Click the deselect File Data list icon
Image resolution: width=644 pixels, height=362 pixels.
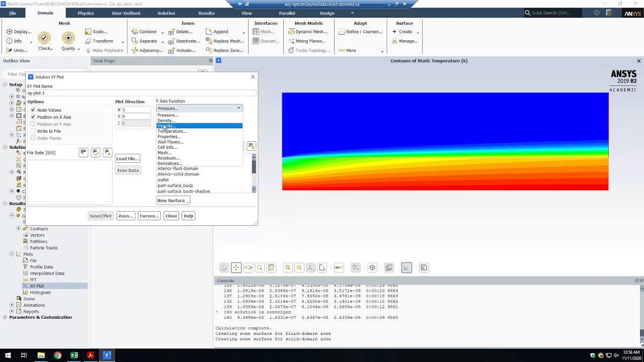pos(107,152)
